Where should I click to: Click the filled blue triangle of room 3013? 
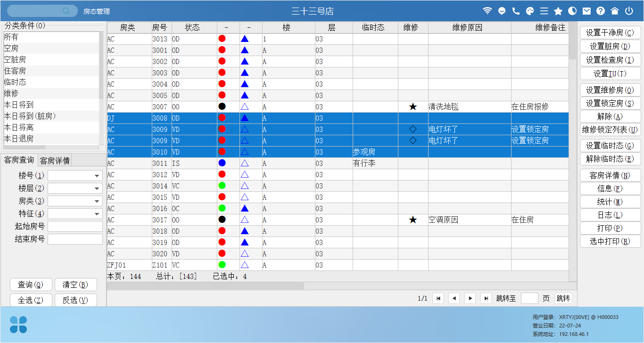(x=245, y=39)
